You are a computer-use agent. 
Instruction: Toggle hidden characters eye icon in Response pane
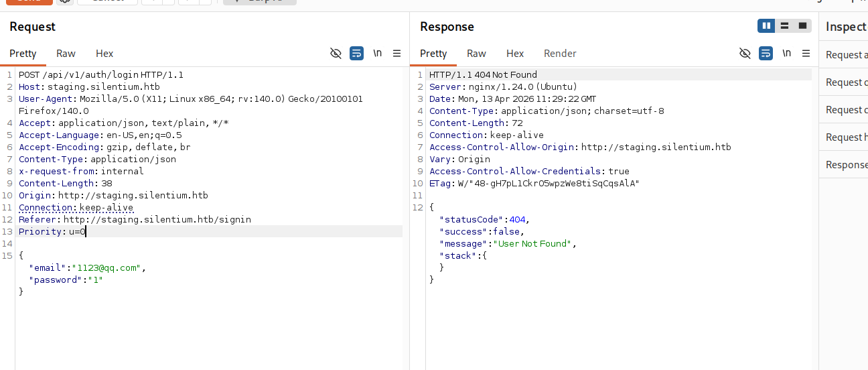coord(745,54)
